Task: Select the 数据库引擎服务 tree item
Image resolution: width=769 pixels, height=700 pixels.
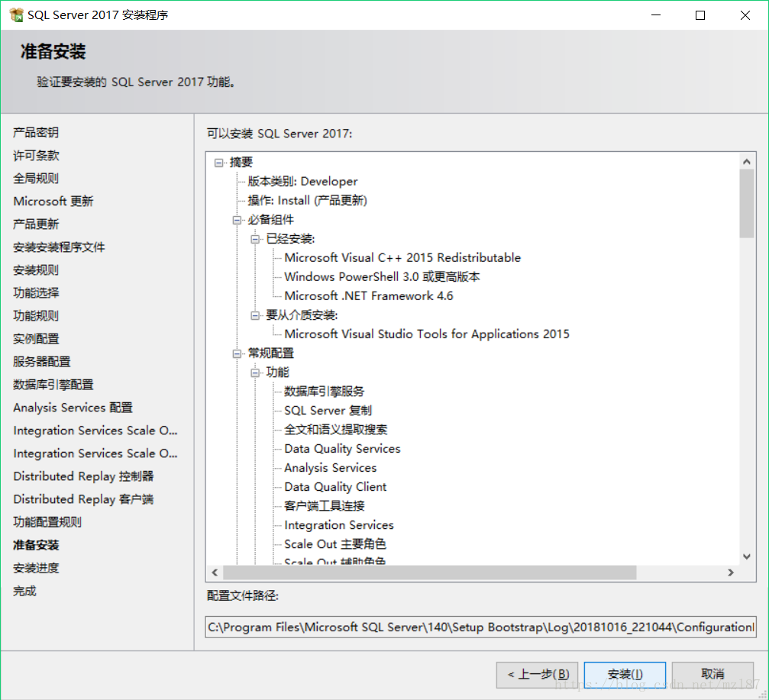Action: pyautogui.click(x=325, y=392)
